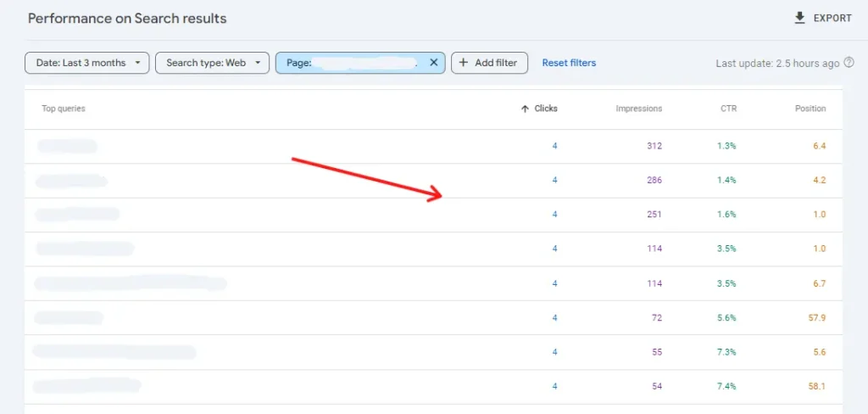Image resolution: width=868 pixels, height=414 pixels.
Task: Click the position value 57.9
Action: click(818, 317)
